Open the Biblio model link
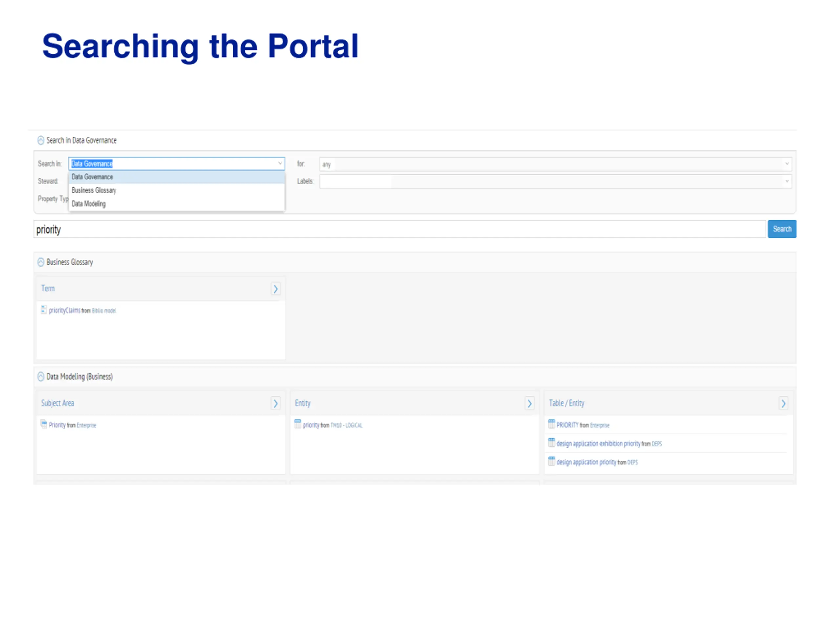The width and height of the screenshot is (840, 630). [x=104, y=311]
